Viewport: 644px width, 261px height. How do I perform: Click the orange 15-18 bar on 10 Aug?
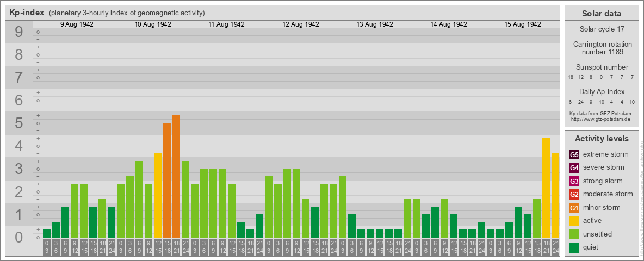tap(167, 180)
